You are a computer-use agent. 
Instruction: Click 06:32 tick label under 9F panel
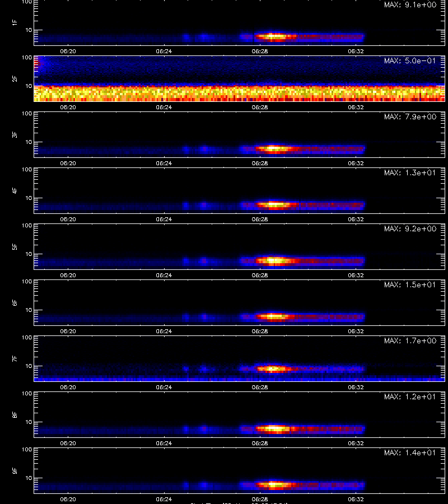click(x=356, y=499)
